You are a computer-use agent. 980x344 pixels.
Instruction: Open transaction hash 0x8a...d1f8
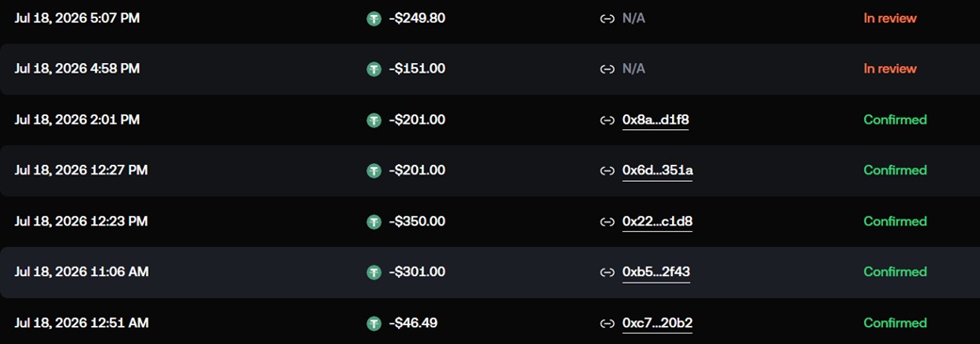[655, 120]
